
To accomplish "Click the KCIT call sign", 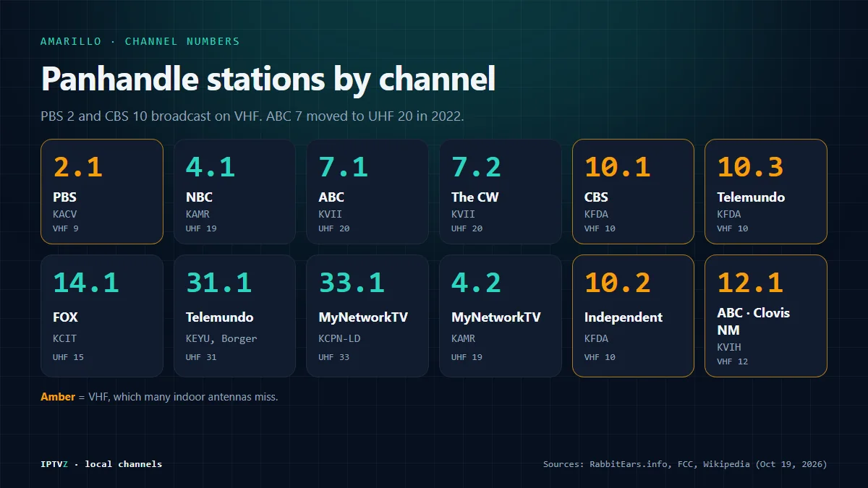I will click(64, 338).
